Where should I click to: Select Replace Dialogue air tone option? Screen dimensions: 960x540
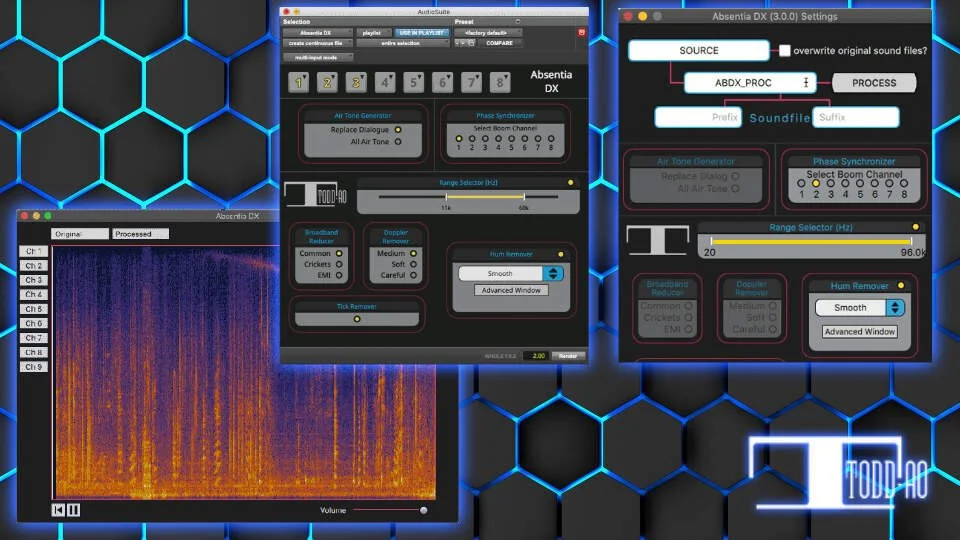(x=398, y=130)
